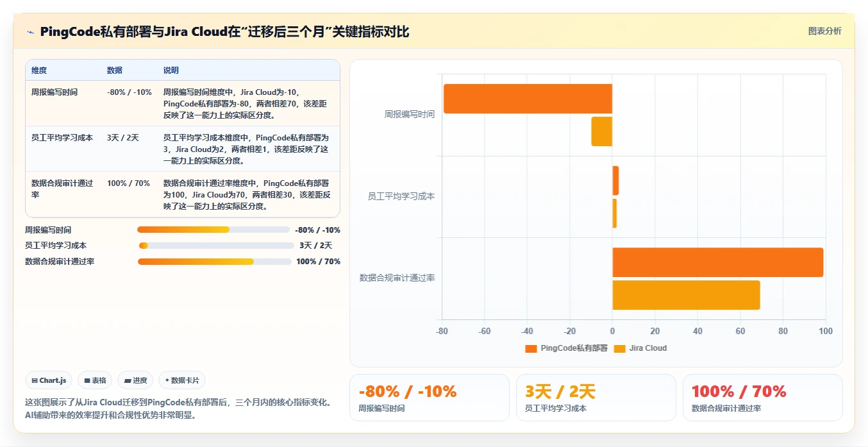
Task: Click the 说明 column header
Action: [x=171, y=71]
